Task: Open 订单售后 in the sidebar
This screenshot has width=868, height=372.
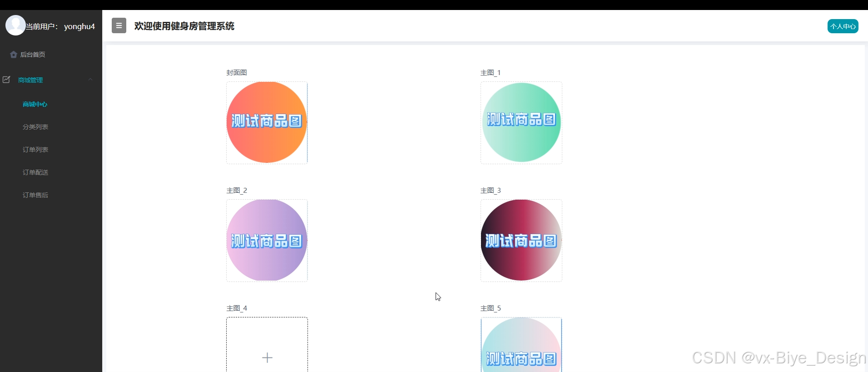Action: point(35,195)
